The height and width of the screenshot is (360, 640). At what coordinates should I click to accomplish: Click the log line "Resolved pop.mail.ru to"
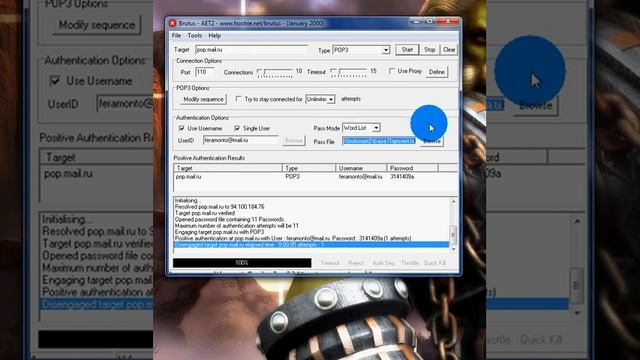[220, 207]
